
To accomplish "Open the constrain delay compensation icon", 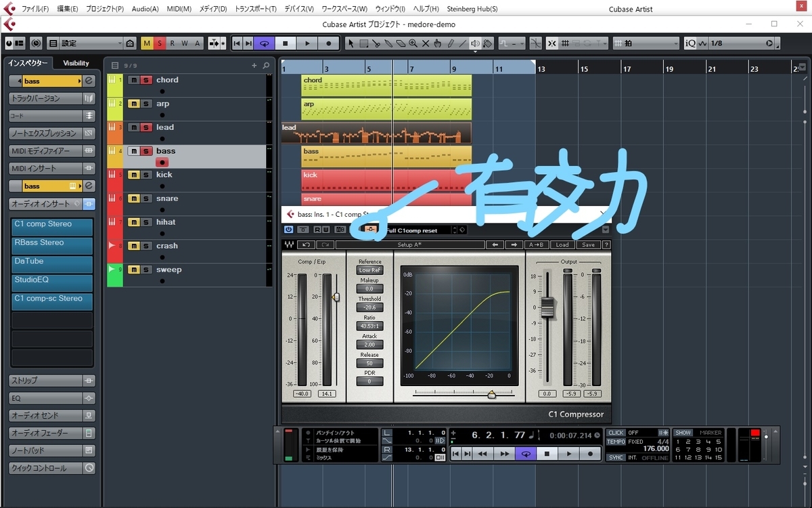I will (x=36, y=43).
